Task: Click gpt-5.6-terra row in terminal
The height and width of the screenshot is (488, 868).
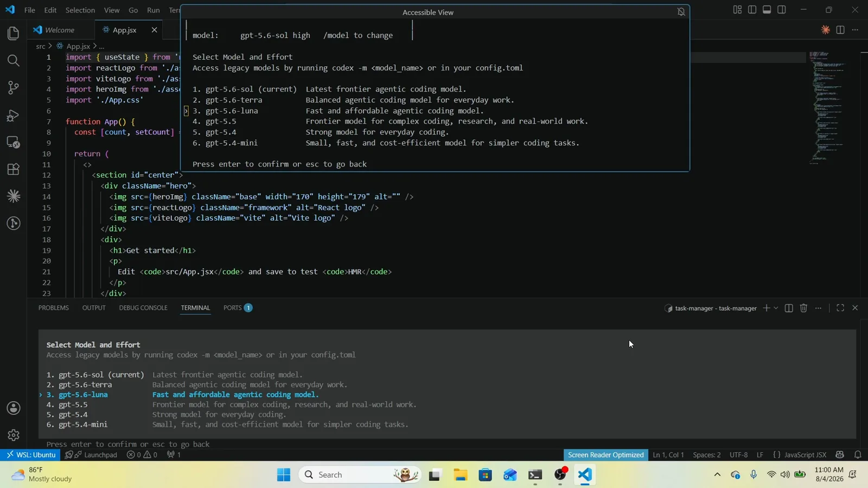Action: pos(197,385)
